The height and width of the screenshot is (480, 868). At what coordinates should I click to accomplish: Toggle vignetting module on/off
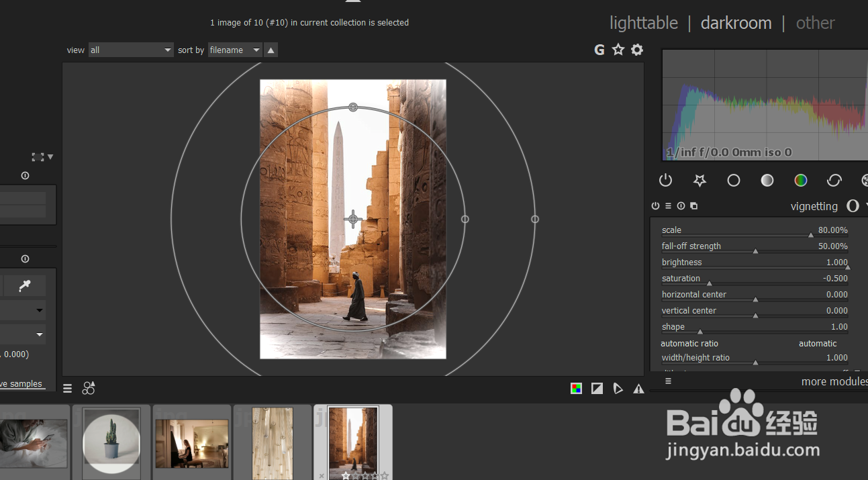[x=656, y=206]
